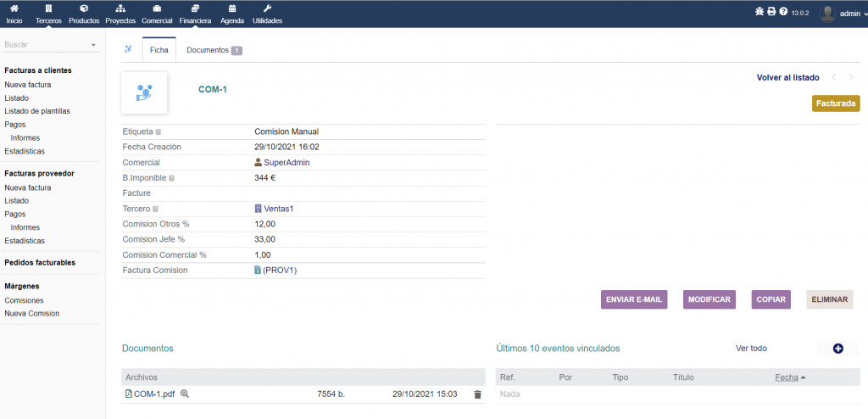
Task: Open the help question mark icon
Action: tap(783, 12)
